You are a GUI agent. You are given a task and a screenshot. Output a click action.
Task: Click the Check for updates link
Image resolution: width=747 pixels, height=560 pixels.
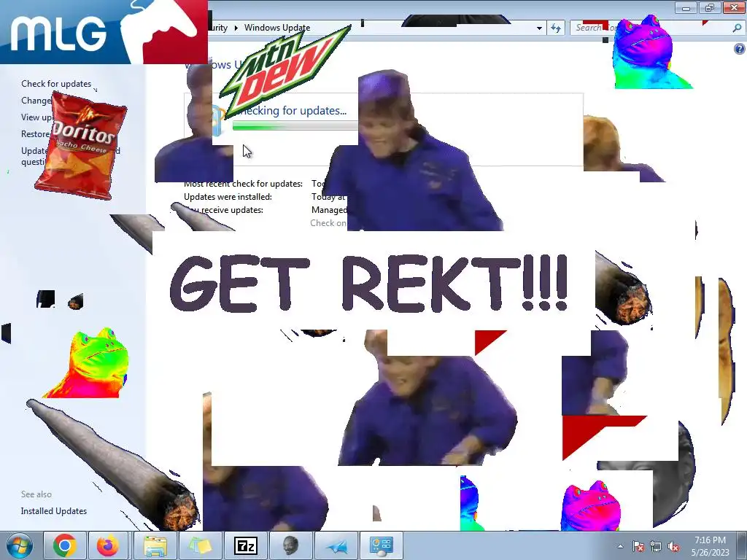pos(56,84)
